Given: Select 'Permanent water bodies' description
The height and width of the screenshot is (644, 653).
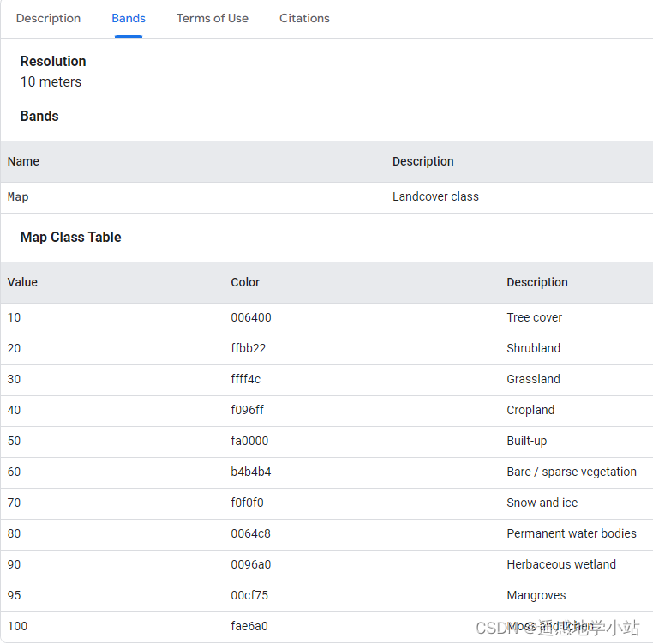Looking at the screenshot, I should (x=572, y=533).
